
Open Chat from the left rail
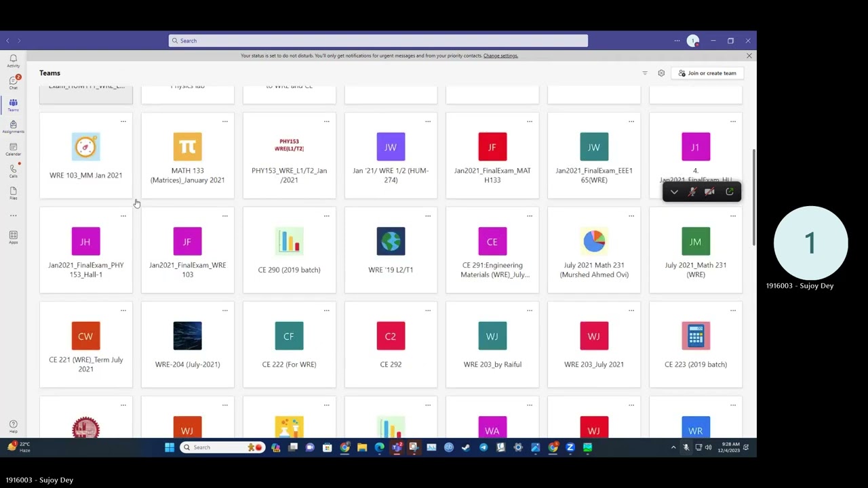point(13,83)
